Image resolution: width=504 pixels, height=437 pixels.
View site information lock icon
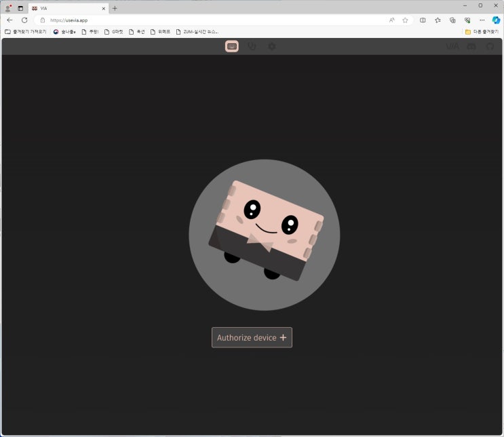click(x=43, y=20)
